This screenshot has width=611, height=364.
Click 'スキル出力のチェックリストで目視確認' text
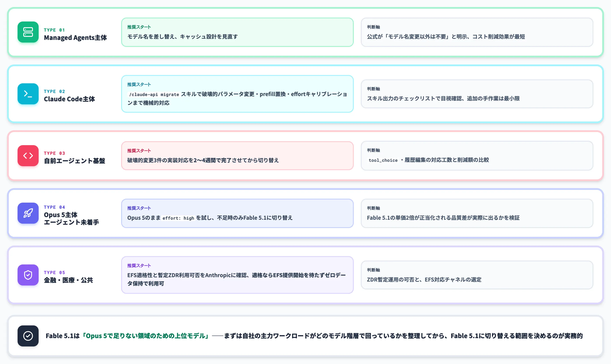[414, 98]
